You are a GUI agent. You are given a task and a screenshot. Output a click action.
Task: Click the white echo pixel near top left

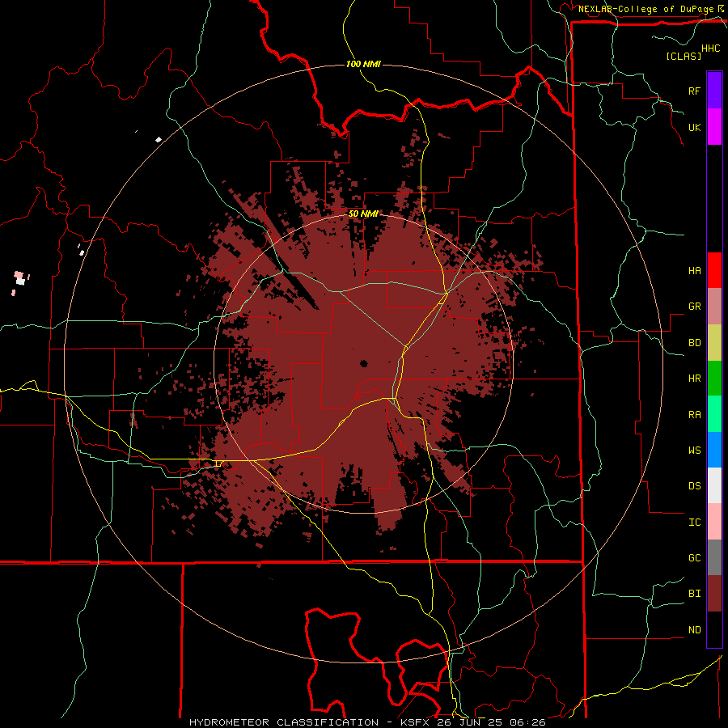(159, 139)
